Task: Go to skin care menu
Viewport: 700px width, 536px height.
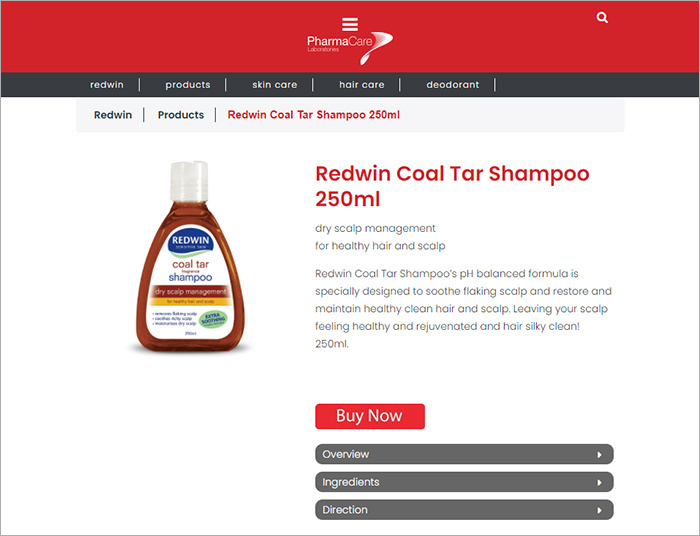Action: 275,85
